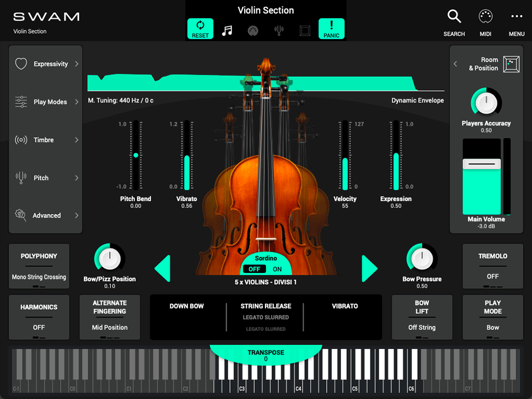Adjust the Vibrato slider
Image resolution: width=532 pixels, height=399 pixels.
point(187,155)
